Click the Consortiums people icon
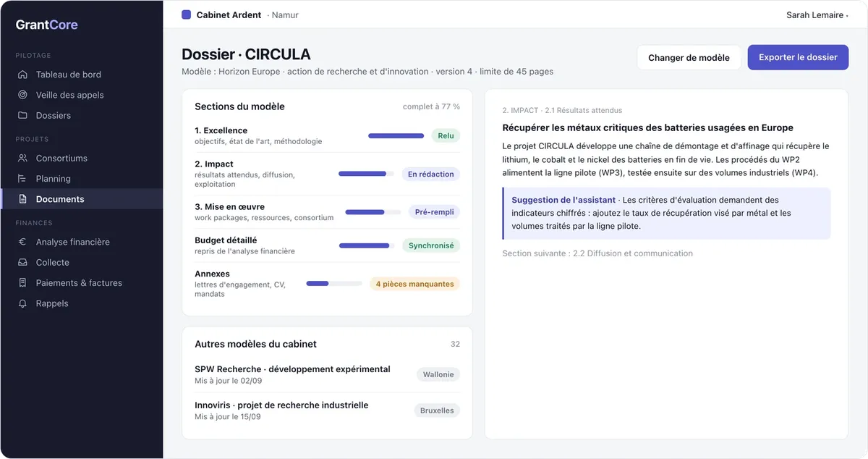Viewport: 868px width, 459px height. 22,159
